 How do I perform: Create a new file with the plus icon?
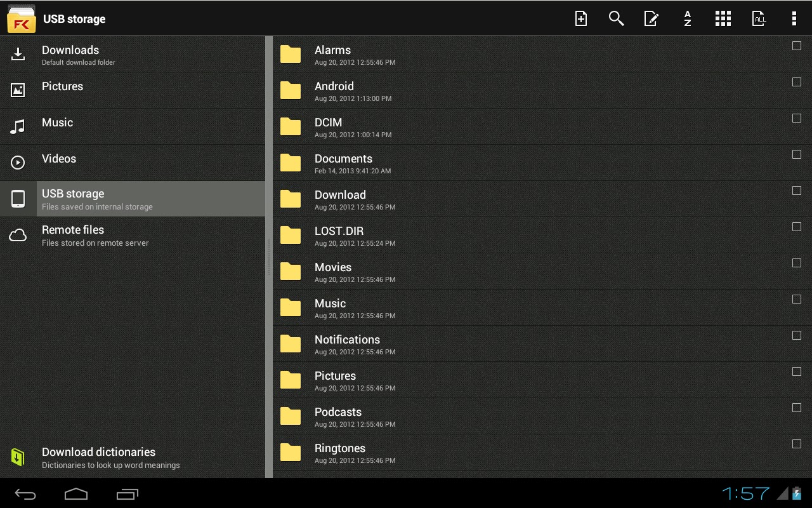580,18
